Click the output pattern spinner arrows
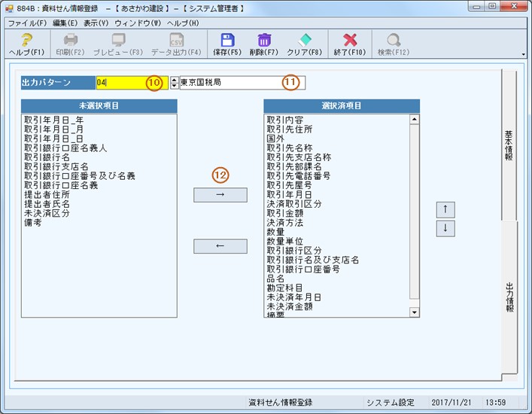The width and height of the screenshot is (532, 414). [x=175, y=82]
